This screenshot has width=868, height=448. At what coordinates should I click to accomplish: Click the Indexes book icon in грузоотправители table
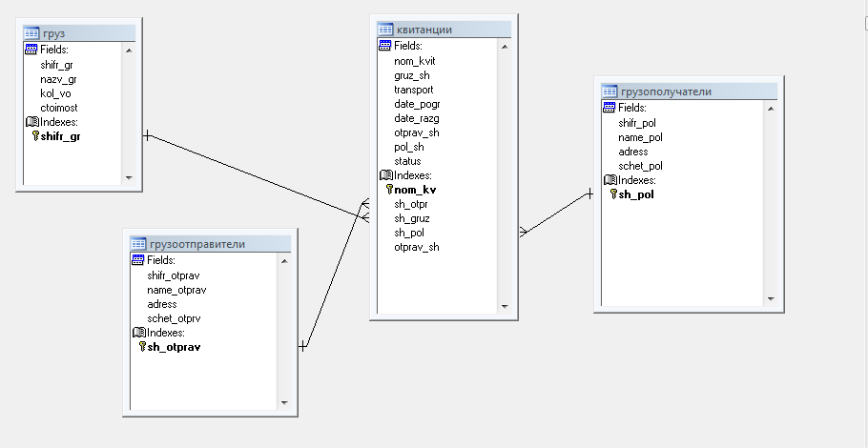(139, 333)
